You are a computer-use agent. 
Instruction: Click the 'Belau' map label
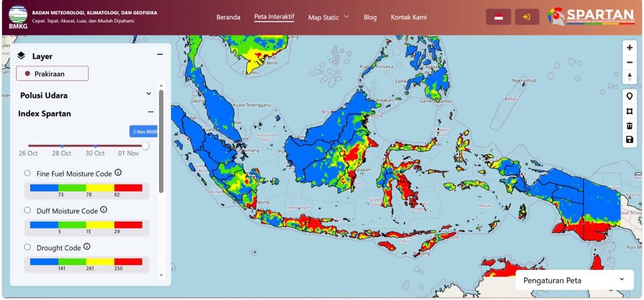(x=512, y=99)
